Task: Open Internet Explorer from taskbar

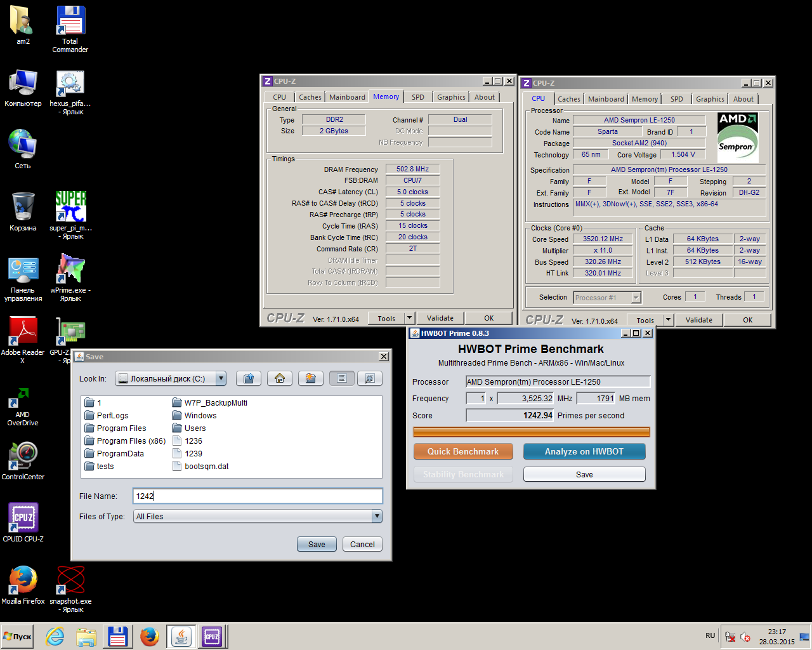Action: coord(55,636)
